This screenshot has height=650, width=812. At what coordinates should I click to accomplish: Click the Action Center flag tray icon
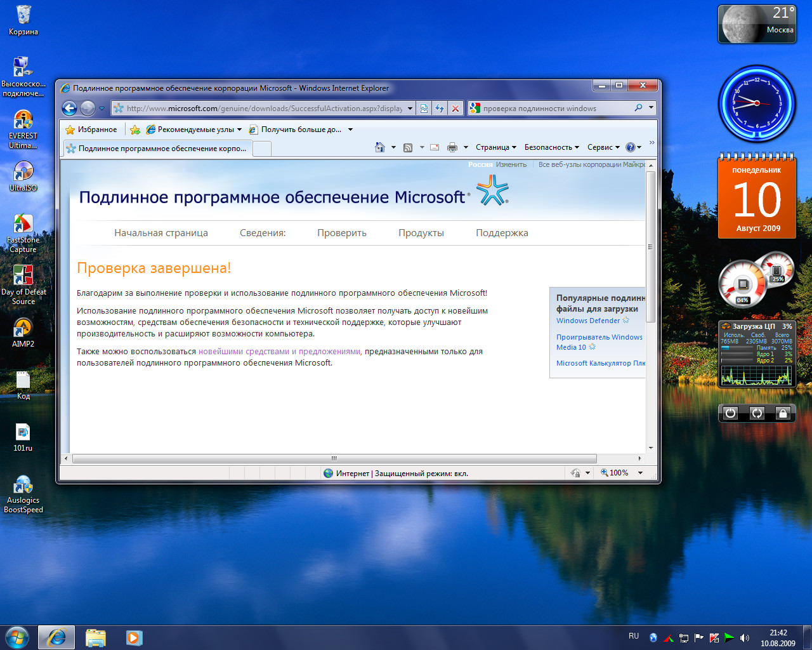698,638
